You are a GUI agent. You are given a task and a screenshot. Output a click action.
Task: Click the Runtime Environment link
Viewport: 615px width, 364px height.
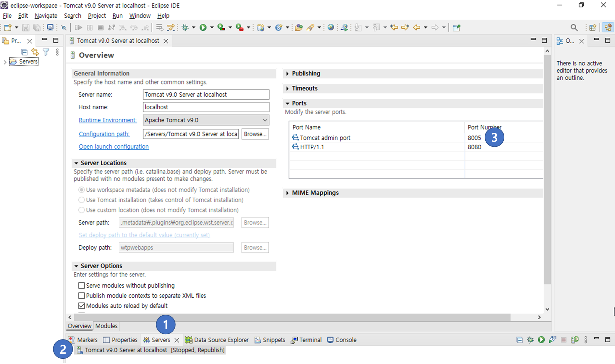click(x=108, y=120)
